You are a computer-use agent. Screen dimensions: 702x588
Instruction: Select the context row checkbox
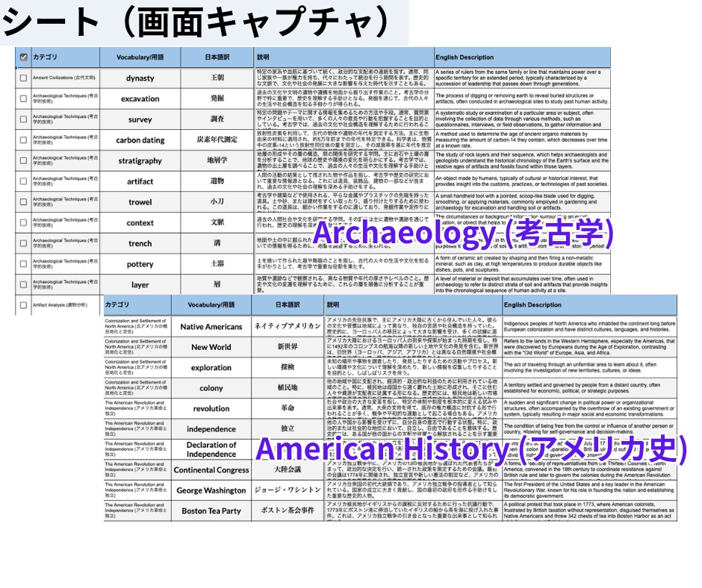(23, 222)
